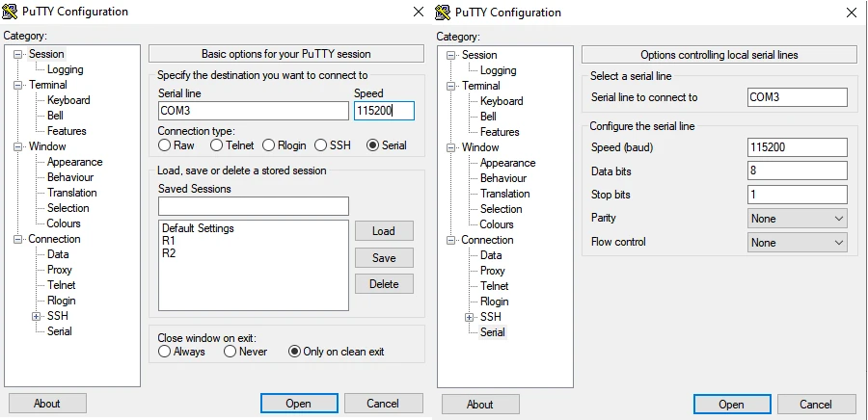Select the Raw connection type
The image size is (868, 420).
point(165,145)
